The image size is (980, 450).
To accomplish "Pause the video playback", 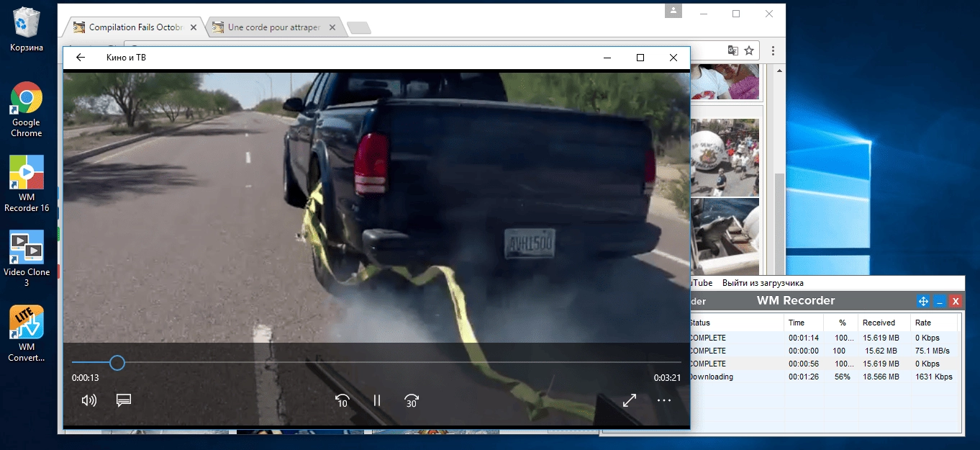I will 376,400.
